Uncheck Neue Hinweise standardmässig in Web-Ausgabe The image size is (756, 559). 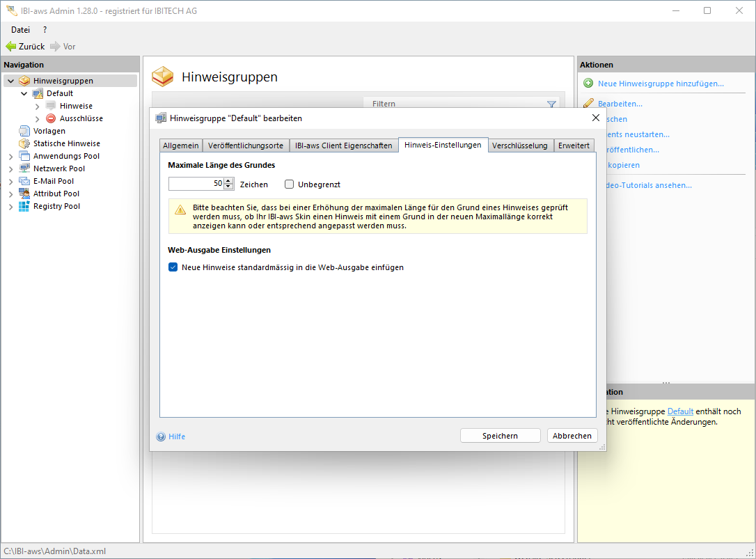(173, 267)
